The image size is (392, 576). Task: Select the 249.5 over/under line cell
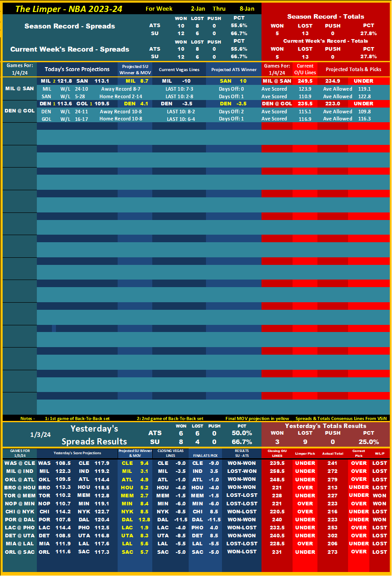[x=305, y=81]
